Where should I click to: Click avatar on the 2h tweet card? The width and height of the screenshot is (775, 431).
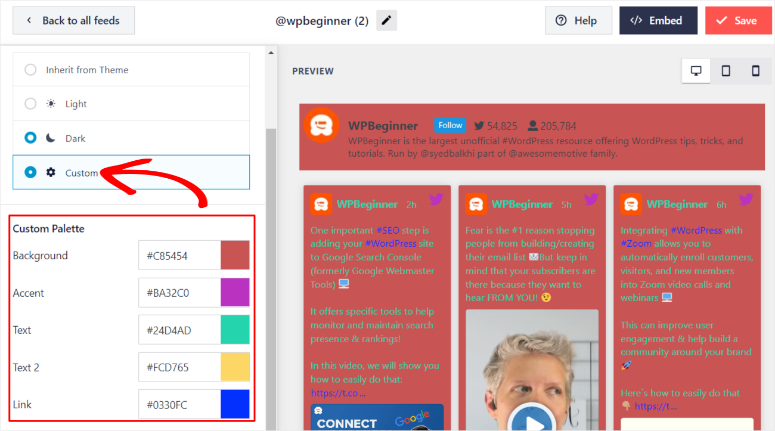tap(321, 204)
